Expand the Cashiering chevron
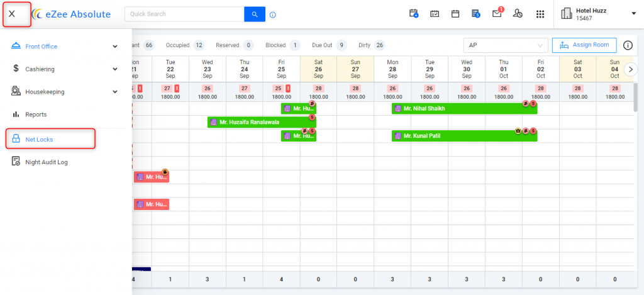Image resolution: width=644 pixels, height=295 pixels. pyautogui.click(x=115, y=69)
